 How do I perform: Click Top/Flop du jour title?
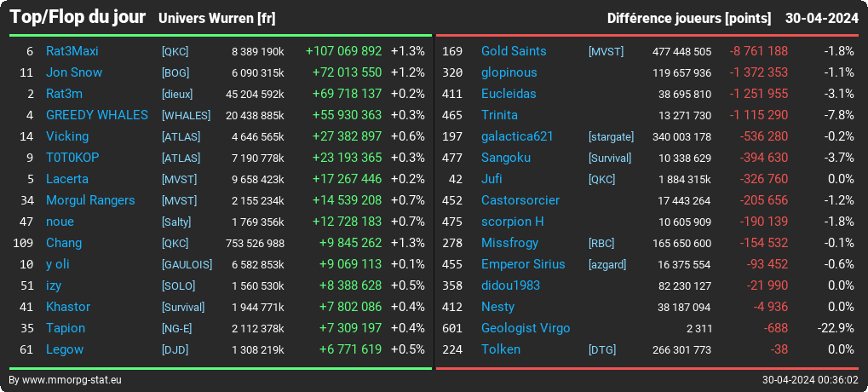click(x=78, y=17)
